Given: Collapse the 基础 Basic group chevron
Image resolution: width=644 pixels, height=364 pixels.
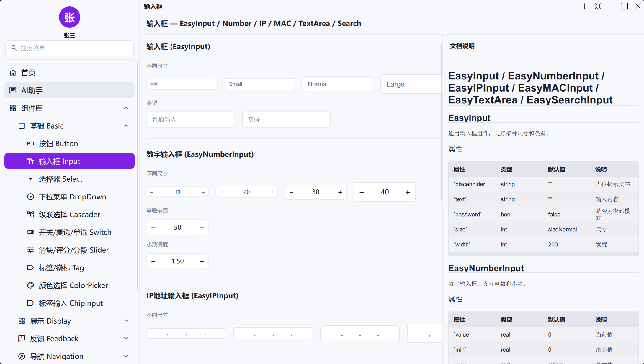Looking at the screenshot, I should tap(126, 126).
